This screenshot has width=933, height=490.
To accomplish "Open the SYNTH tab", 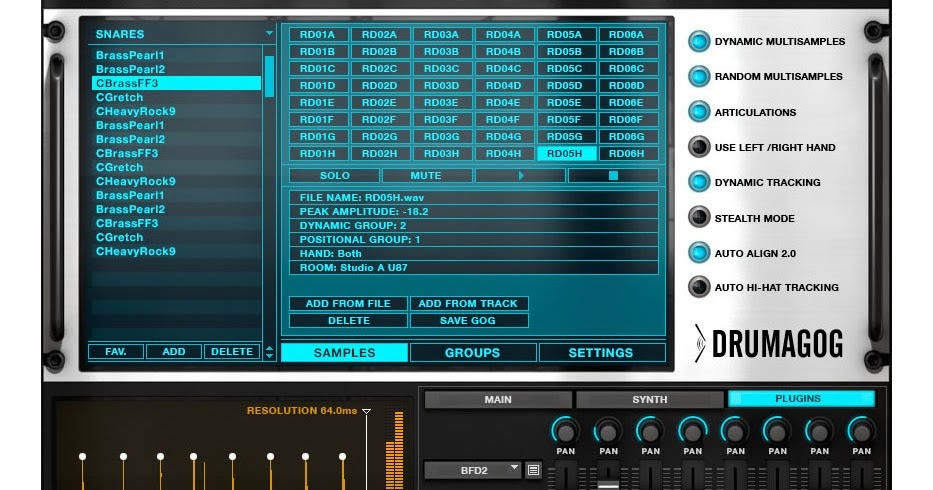I will 650,400.
